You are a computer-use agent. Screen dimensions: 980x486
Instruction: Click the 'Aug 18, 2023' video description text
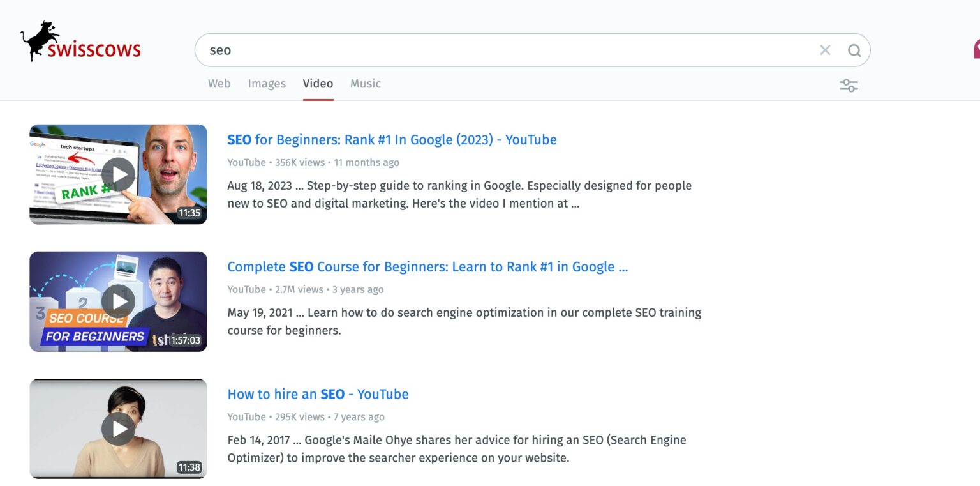tap(459, 195)
